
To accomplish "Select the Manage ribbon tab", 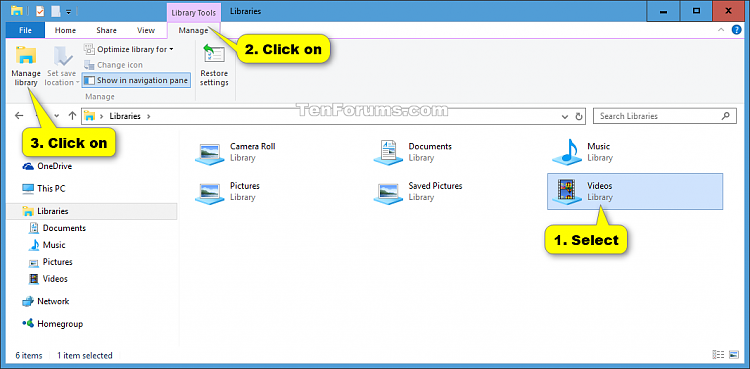I will click(x=193, y=30).
